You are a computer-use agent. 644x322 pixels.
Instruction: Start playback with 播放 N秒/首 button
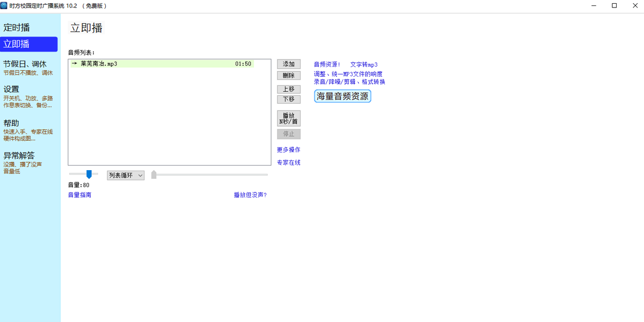click(289, 118)
